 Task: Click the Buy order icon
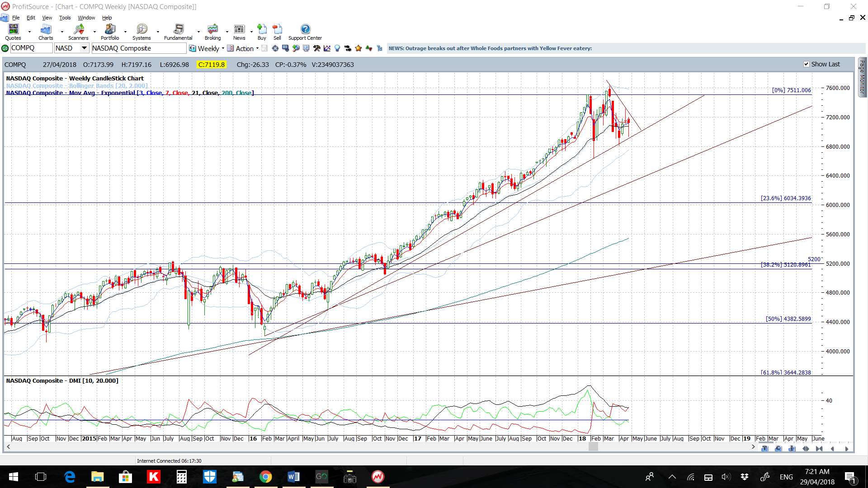[x=262, y=33]
